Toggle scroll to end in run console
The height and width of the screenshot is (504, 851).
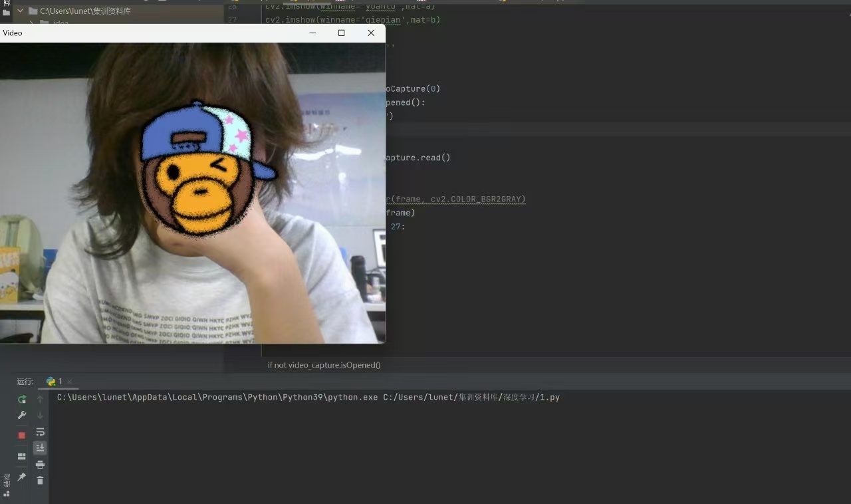point(40,447)
